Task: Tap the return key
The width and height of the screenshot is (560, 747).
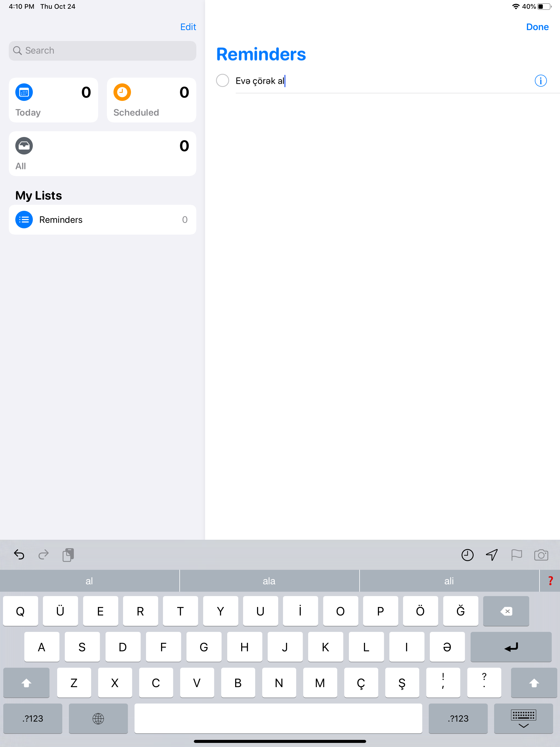Action: pos(511,647)
